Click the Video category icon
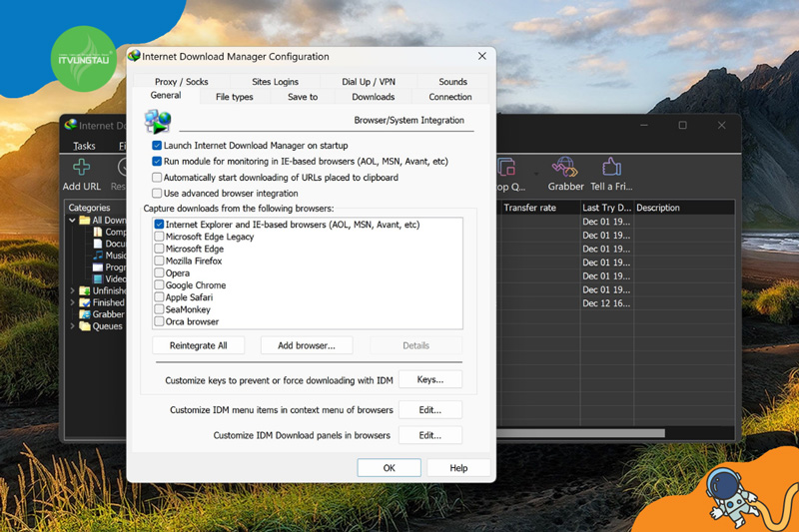Viewport: 799px width, 532px height. coord(98,279)
